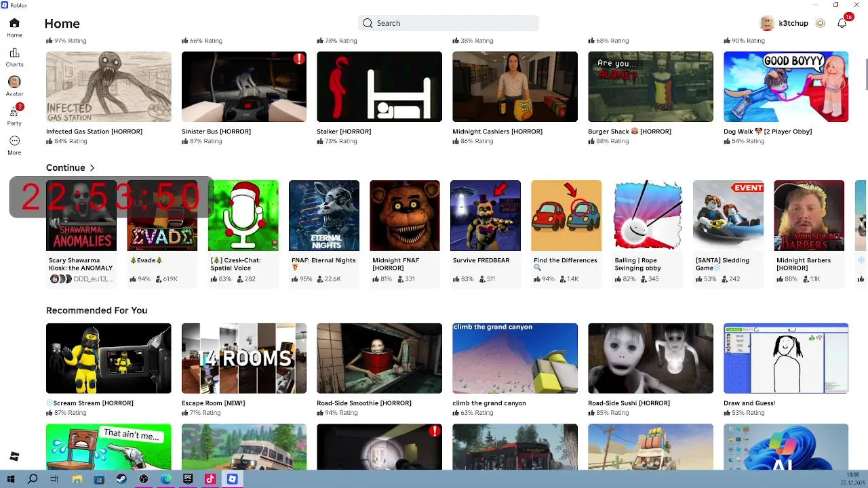
Task: Click the friend avatars under Scary Shawarma
Action: (x=60, y=279)
